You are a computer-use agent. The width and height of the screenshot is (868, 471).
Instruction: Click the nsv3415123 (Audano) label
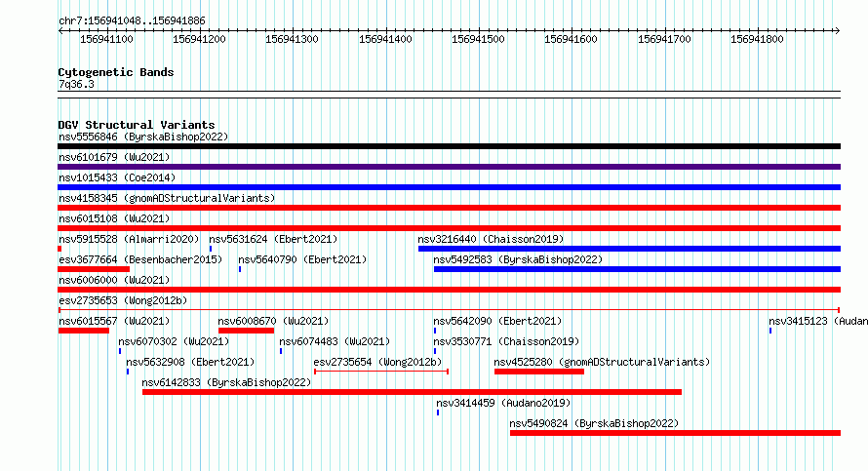click(x=818, y=321)
